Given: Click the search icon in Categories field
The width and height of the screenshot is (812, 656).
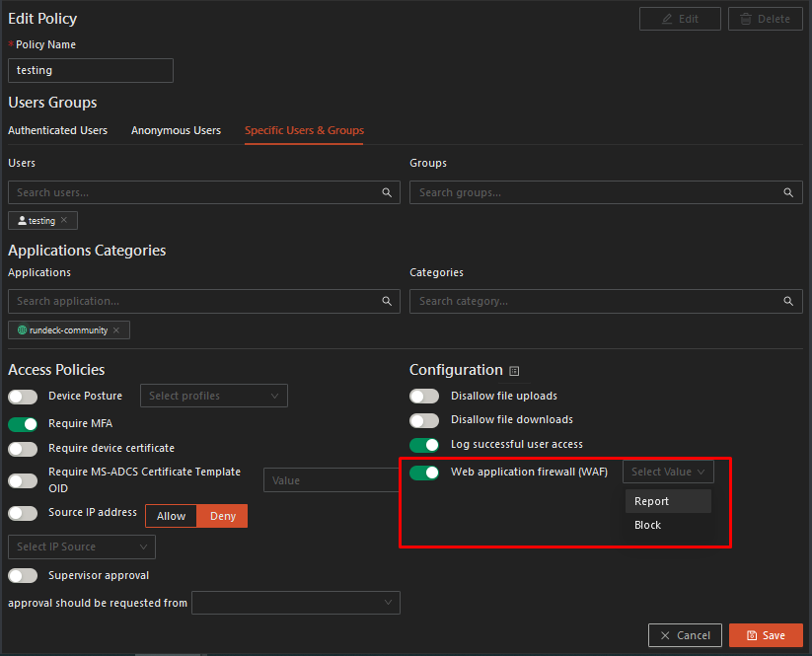Looking at the screenshot, I should 788,301.
